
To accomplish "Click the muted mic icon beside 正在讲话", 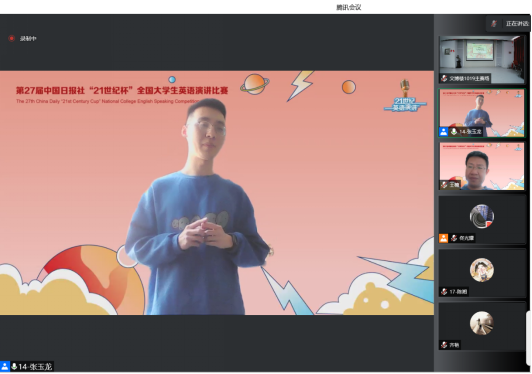I will click(494, 23).
